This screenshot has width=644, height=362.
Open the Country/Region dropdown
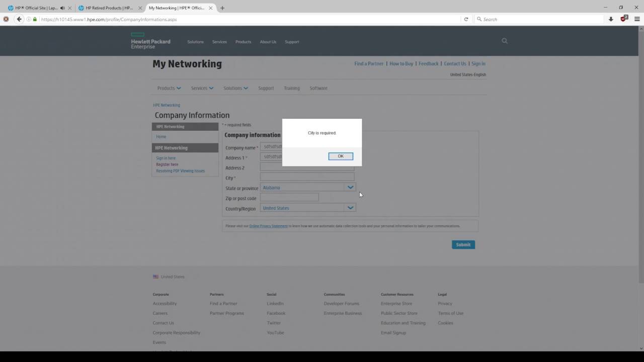tap(308, 208)
